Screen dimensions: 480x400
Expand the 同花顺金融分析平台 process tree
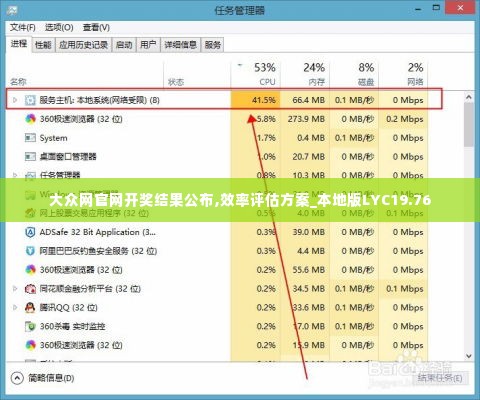(15, 289)
